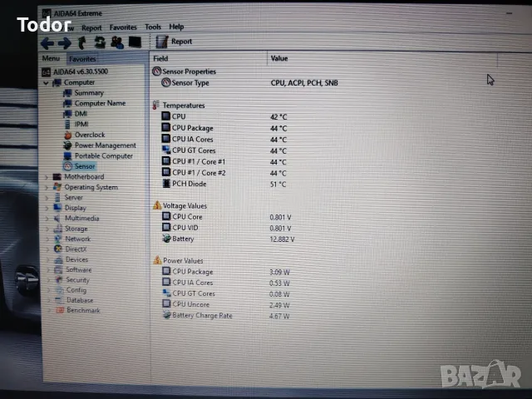Expand the Network tree node
The width and height of the screenshot is (532, 399).
tap(47, 239)
